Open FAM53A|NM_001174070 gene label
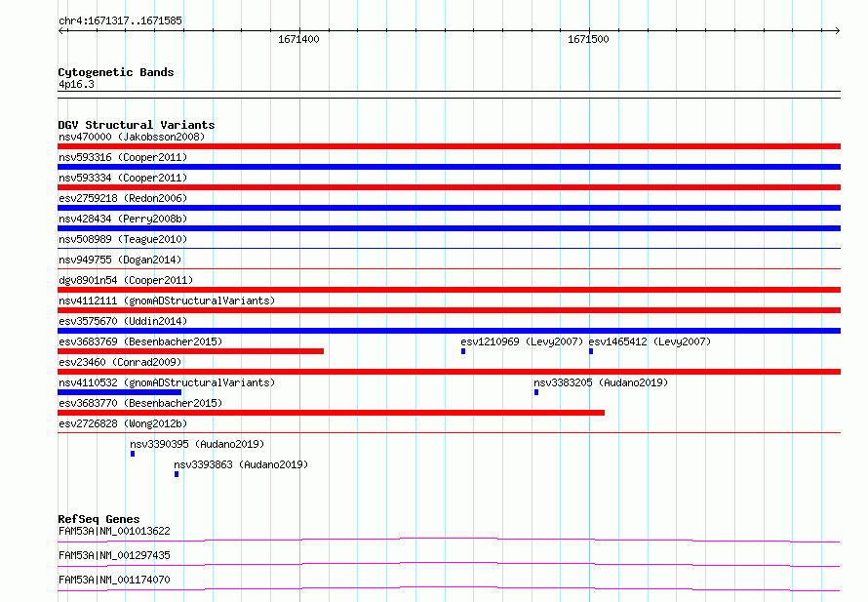Screen dimensions: 868x602 tap(114, 580)
